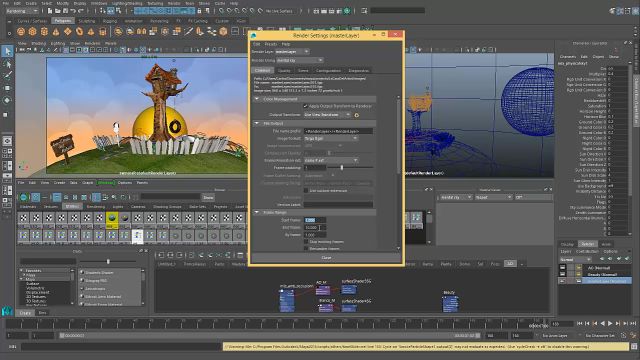The height and width of the screenshot is (360, 640).
Task: Open the Presets menu in Render Settings
Action: click(x=271, y=44)
